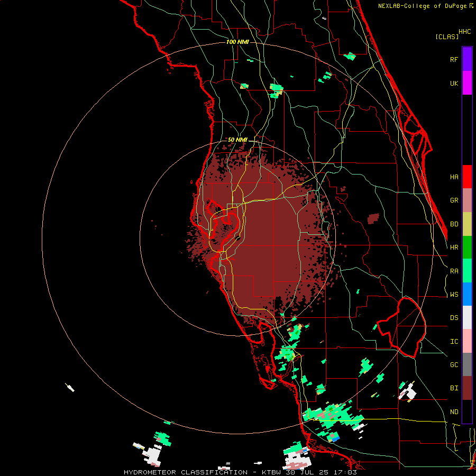Select the HR legend label
The image size is (476, 476).
pos(454,248)
